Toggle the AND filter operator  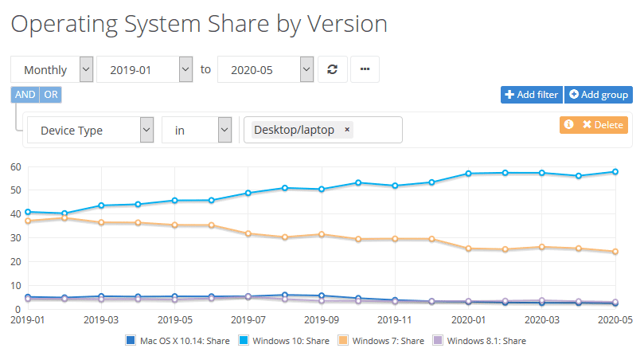[25, 95]
